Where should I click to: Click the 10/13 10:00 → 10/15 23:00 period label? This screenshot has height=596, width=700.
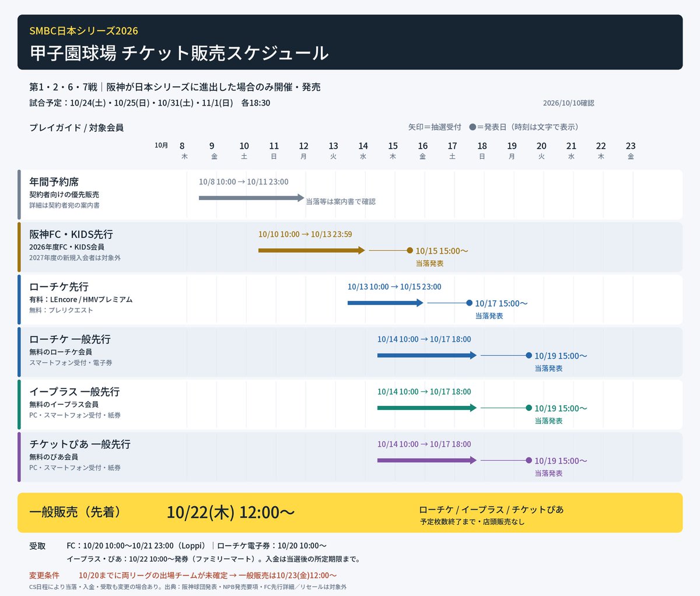pyautogui.click(x=394, y=286)
